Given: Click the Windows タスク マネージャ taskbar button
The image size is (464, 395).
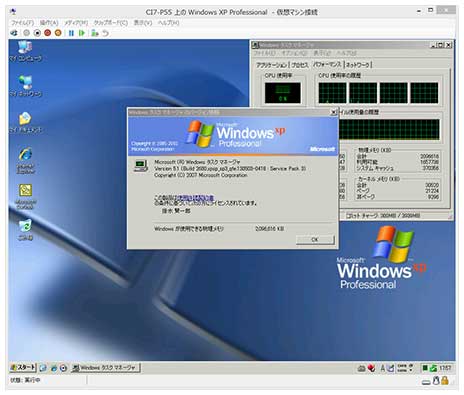Looking at the screenshot, I should tap(106, 368).
